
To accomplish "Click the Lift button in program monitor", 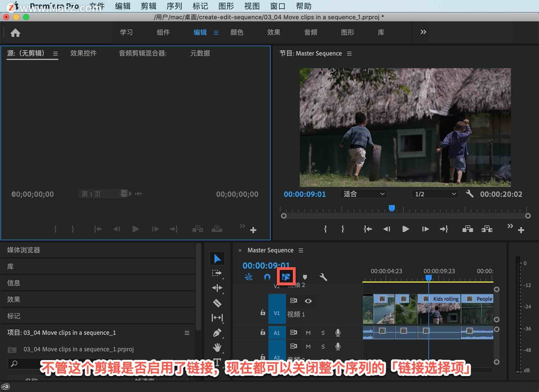I will pos(467,229).
